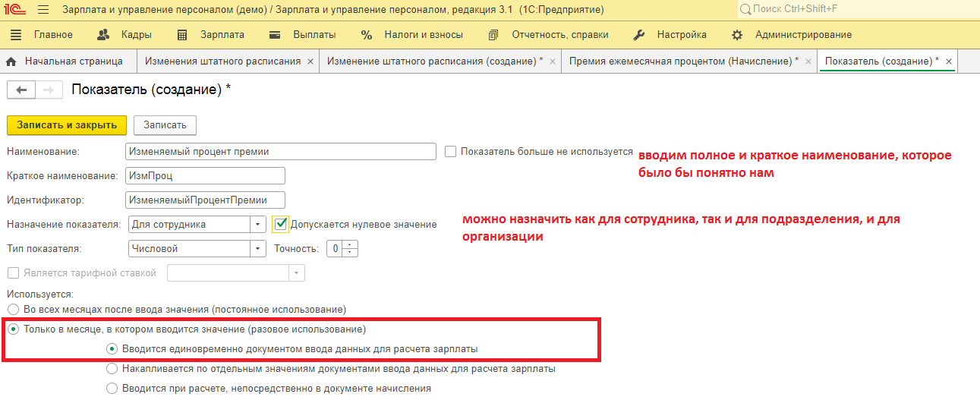Click the Настройка wrench icon

[x=639, y=35]
